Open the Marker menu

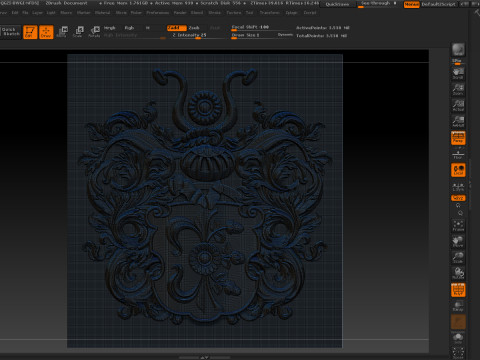[x=83, y=13]
